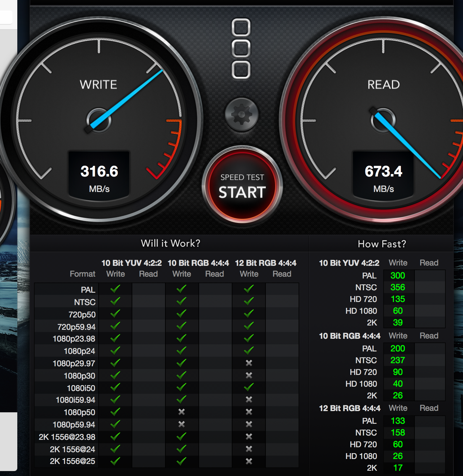Click the 135 value for HD 720 10 Bit YUV
The width and height of the screenshot is (463, 476).
[398, 299]
